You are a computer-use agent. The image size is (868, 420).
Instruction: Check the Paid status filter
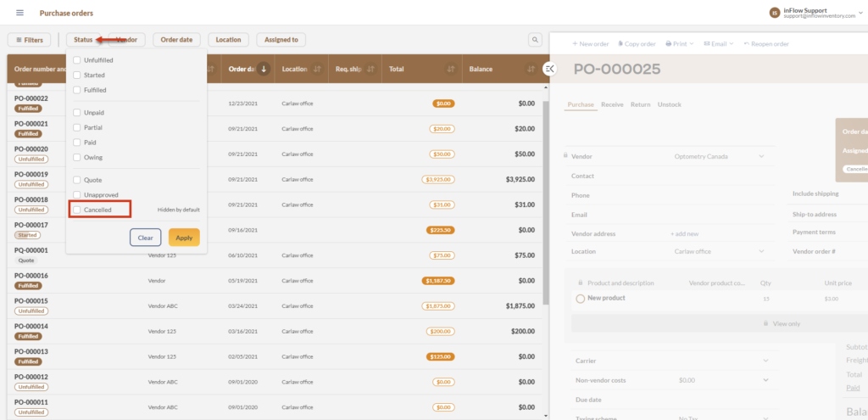pos(77,143)
